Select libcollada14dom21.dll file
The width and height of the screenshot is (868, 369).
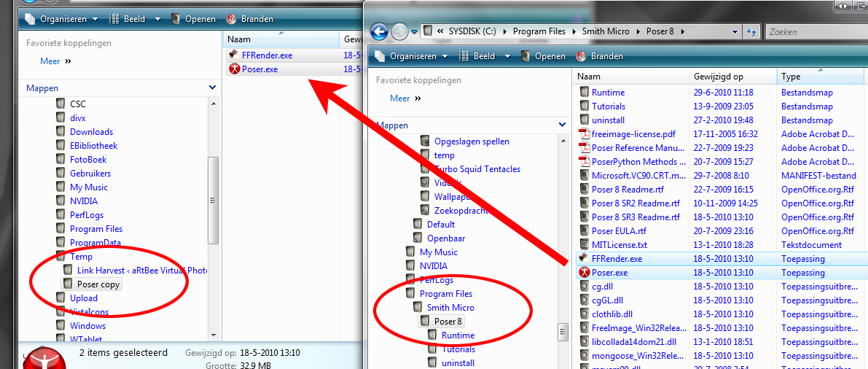633,342
